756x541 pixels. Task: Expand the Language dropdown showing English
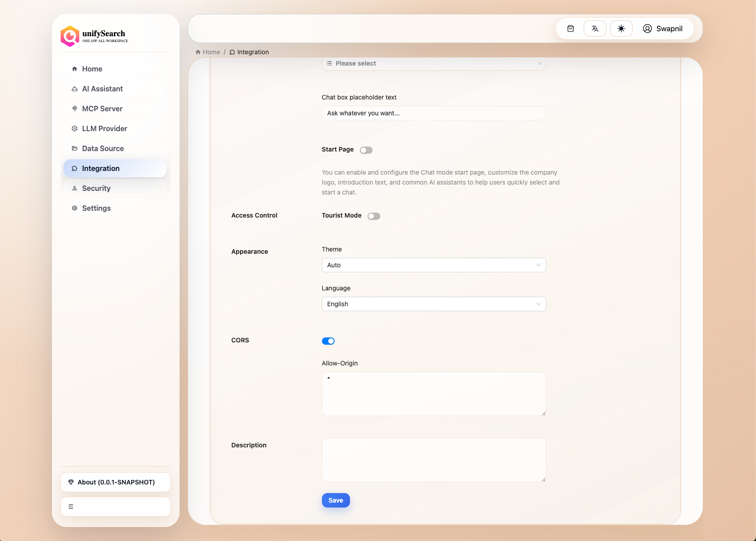[x=434, y=304]
